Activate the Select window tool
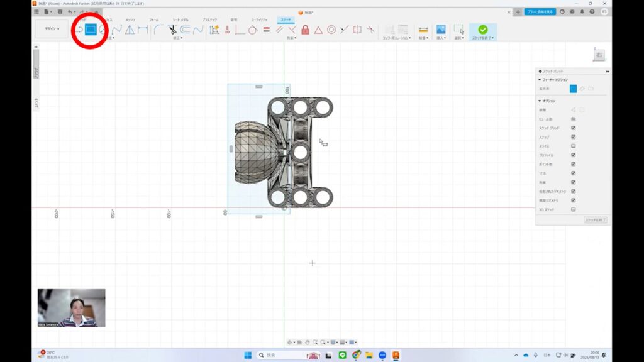644x362 pixels. [458, 30]
